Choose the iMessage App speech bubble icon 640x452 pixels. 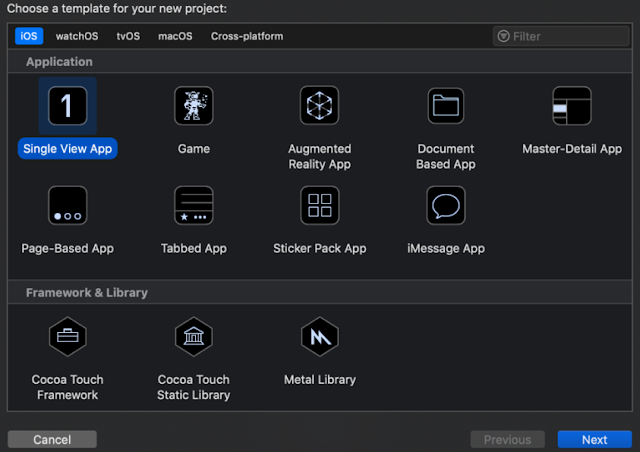click(446, 205)
